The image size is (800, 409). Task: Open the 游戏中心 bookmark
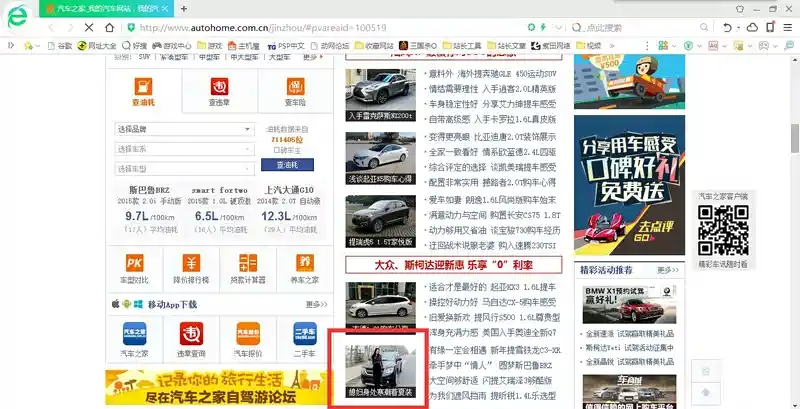click(172, 45)
